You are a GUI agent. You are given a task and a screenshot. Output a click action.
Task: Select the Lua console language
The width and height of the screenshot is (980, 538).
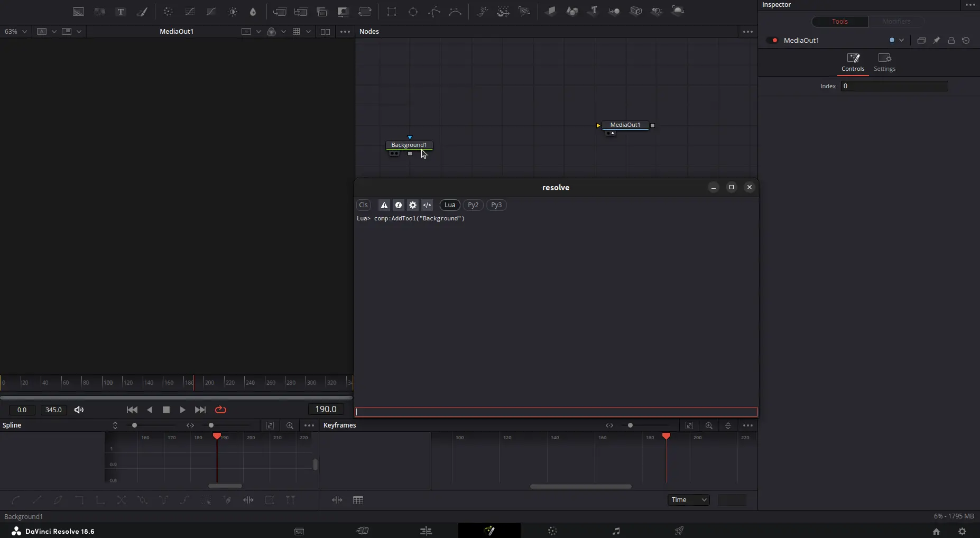(x=450, y=205)
